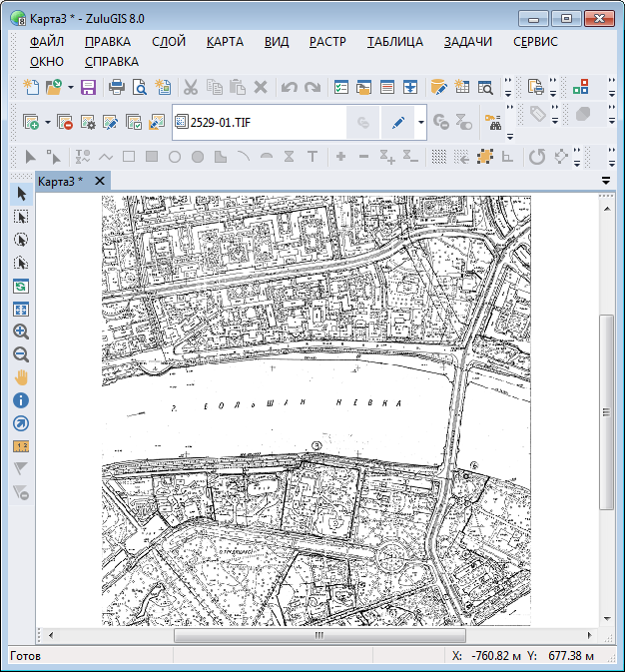Viewport: 625px width, 672px height.
Task: Click the Refresh map icon in sidebar
Action: click(21, 286)
